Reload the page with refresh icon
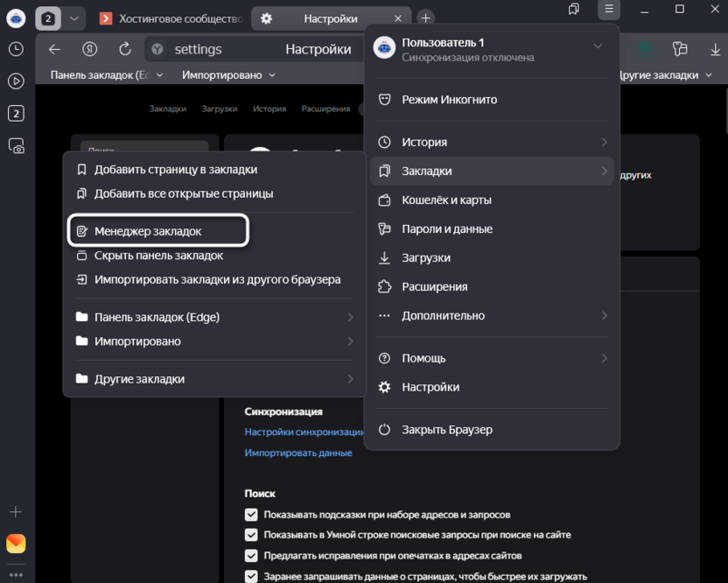 coord(125,49)
